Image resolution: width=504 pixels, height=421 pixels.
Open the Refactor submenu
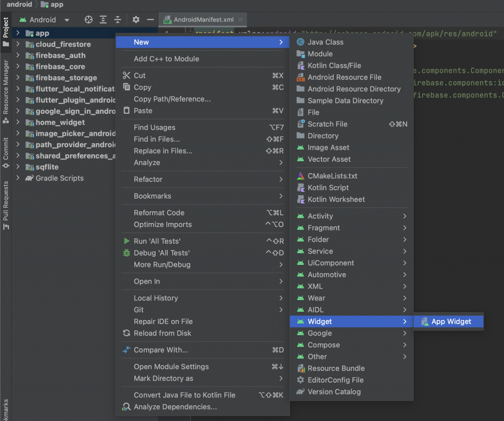tap(202, 179)
